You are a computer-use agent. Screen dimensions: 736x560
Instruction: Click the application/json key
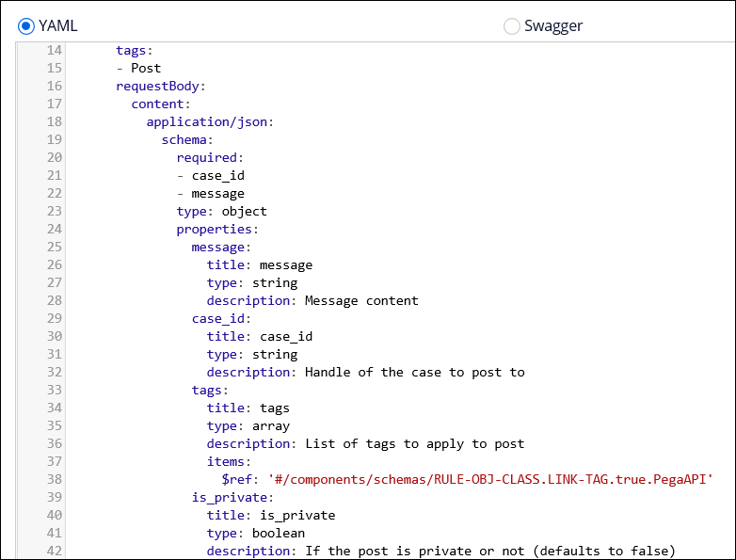(207, 121)
